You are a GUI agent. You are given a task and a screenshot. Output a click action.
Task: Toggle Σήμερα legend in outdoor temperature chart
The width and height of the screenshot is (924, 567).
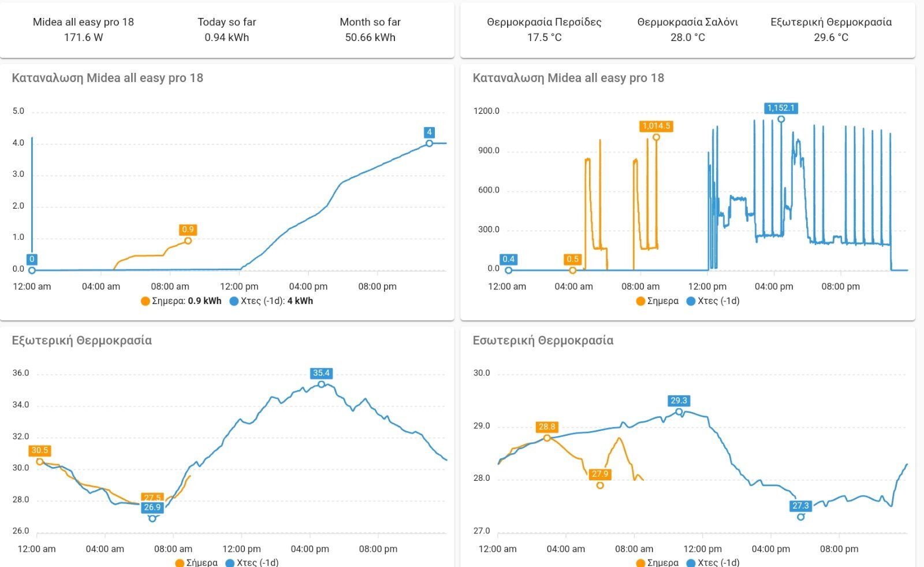click(196, 562)
